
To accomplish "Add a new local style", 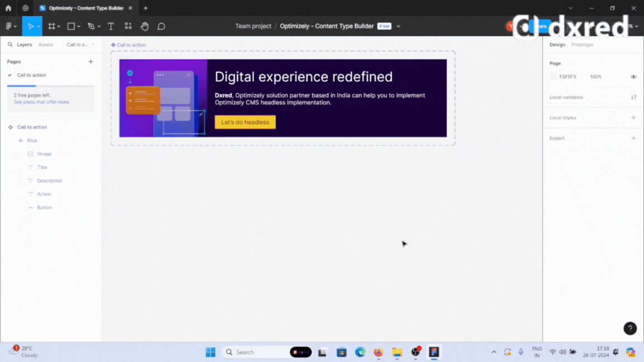I will point(633,118).
